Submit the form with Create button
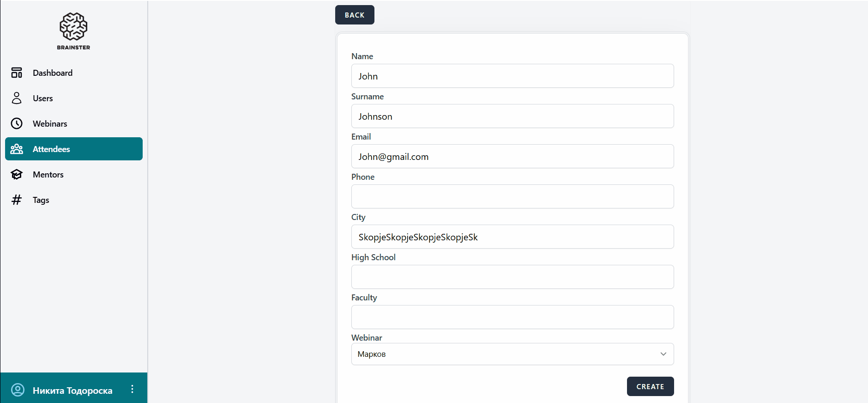Image resolution: width=868 pixels, height=403 pixels. coord(650,386)
